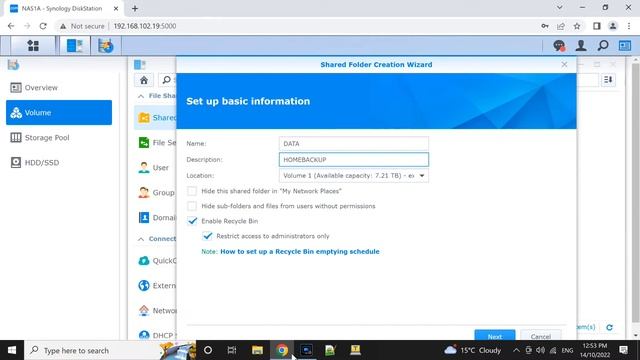Image resolution: width=640 pixels, height=360 pixels.
Task: Cancel the Shared Folder Creation Wizard
Action: tap(541, 335)
